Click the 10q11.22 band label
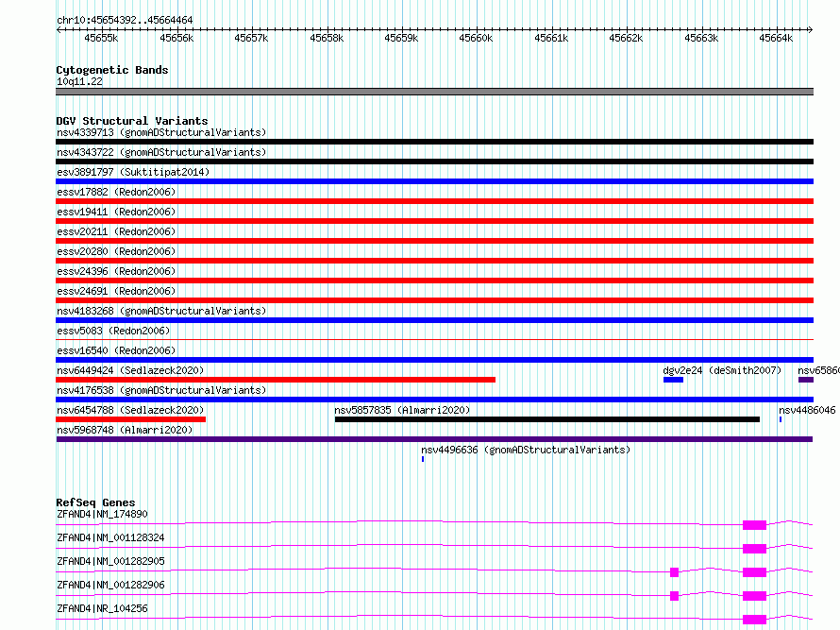Viewport: 840px width, 630px height. tap(79, 81)
